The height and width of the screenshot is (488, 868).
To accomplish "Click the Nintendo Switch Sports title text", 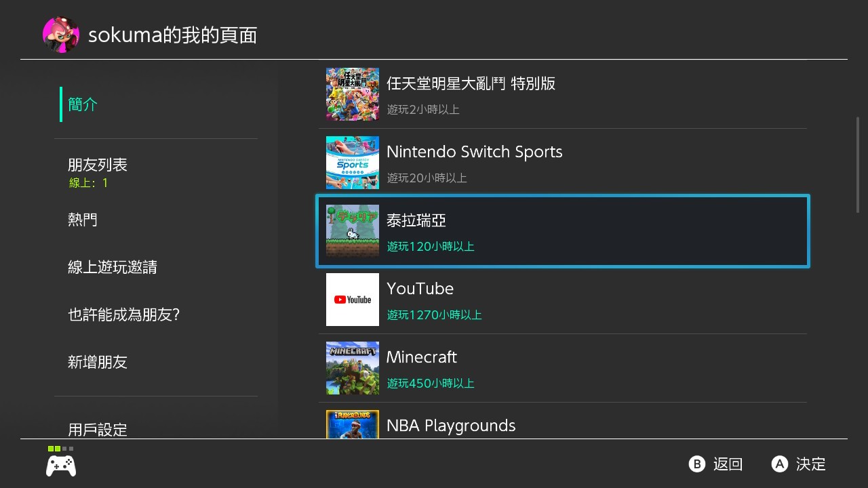I will tap(475, 152).
